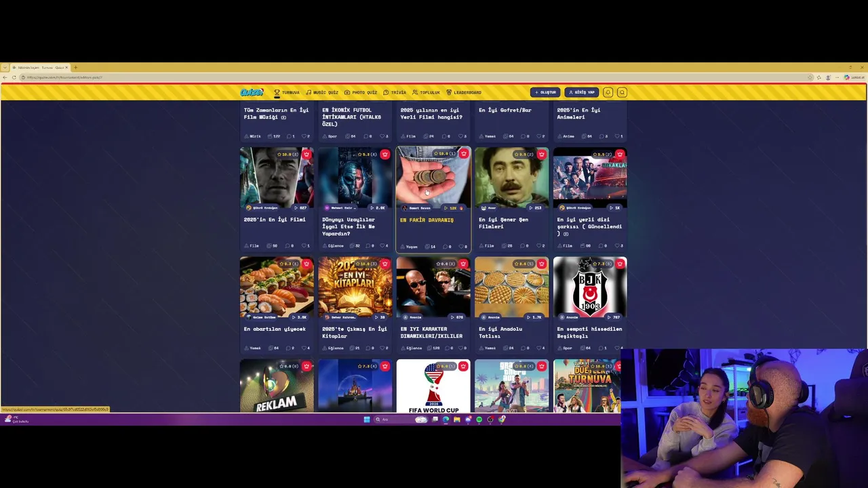The height and width of the screenshot is (488, 868).
Task: Click the Yaşam category tag on En Fakir Davranış
Action: point(409,246)
